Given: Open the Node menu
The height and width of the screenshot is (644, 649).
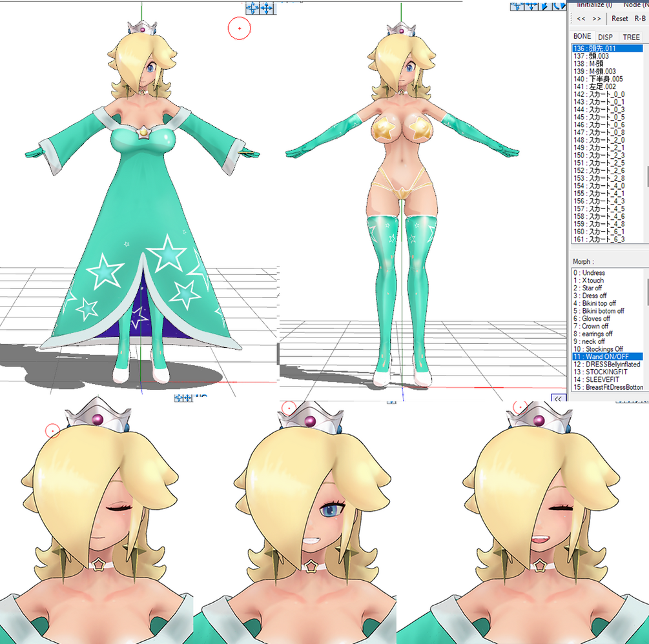Looking at the screenshot, I should 635,5.
